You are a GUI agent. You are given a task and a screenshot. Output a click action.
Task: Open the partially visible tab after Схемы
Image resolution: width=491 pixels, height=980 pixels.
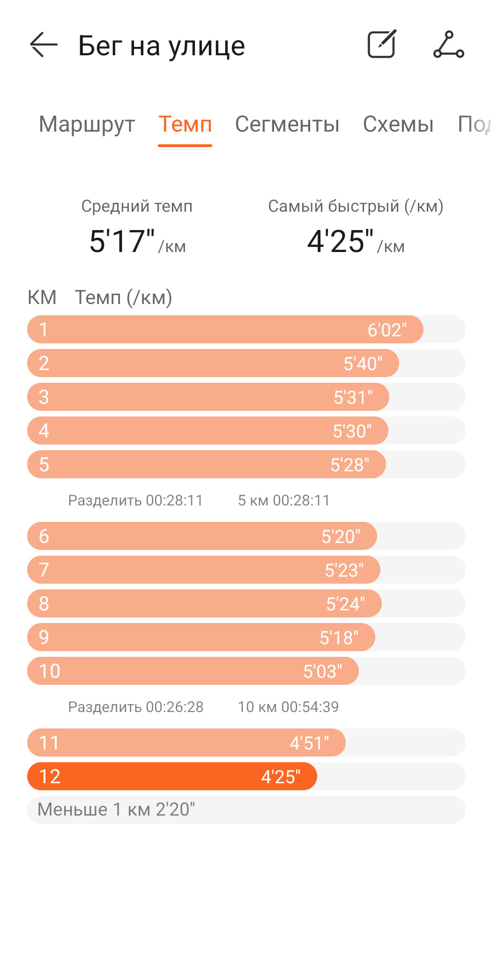tap(474, 124)
